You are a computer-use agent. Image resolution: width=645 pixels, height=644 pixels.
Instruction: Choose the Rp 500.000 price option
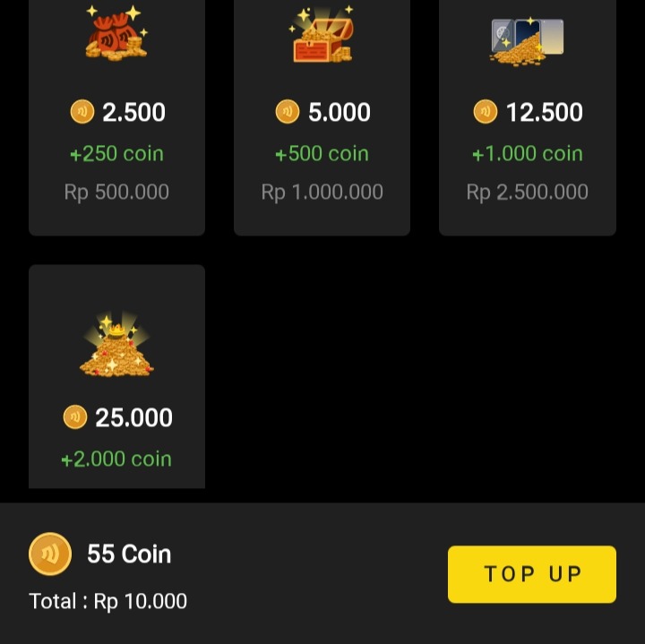coord(116,192)
